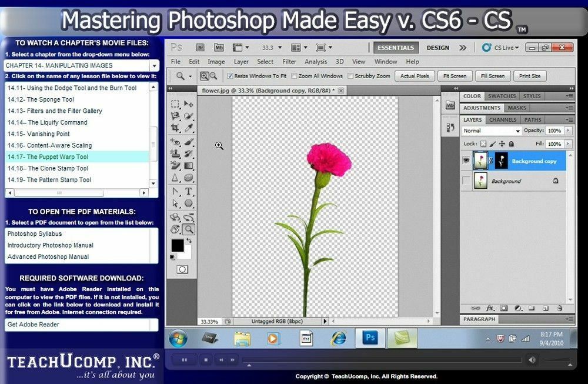
Task: Open the Opacity slider dropdown
Action: tap(569, 130)
